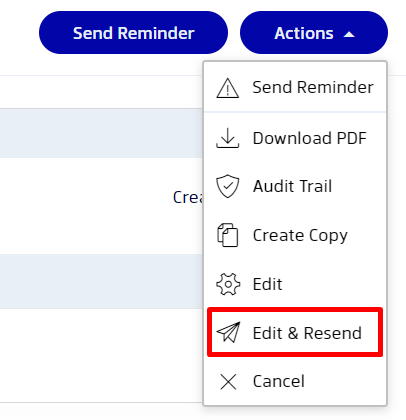The image size is (406, 420).
Task: Click the Actions button label
Action: coord(304,33)
